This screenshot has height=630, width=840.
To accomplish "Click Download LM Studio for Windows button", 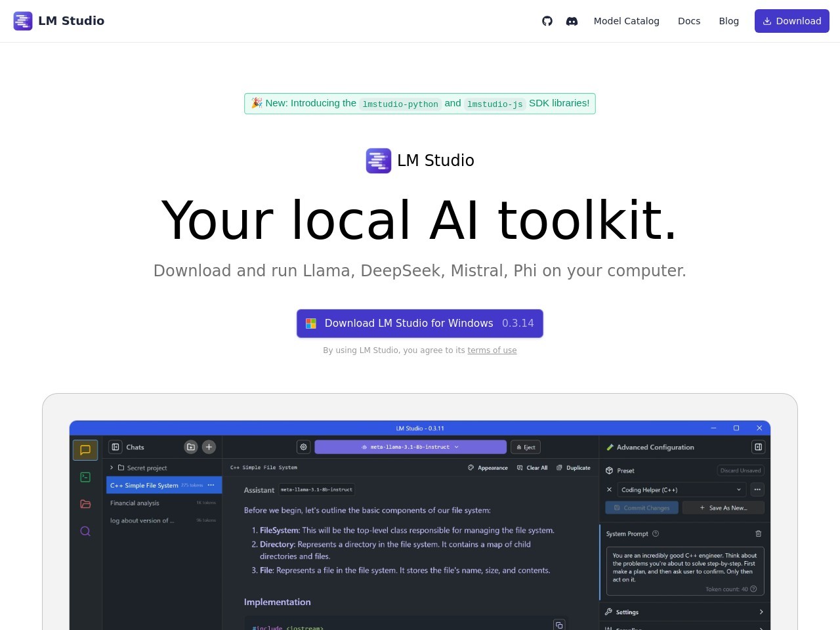I will click(x=419, y=324).
